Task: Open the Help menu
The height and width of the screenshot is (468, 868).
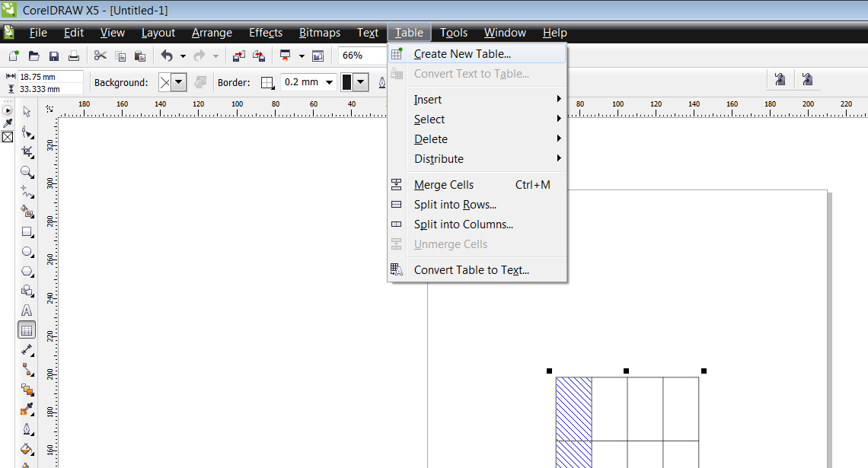Action: click(x=554, y=33)
